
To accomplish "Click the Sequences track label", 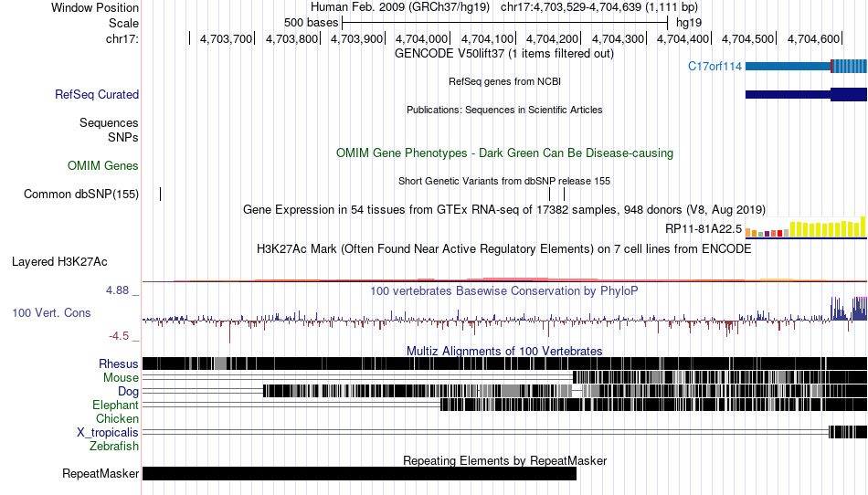I will click(109, 122).
